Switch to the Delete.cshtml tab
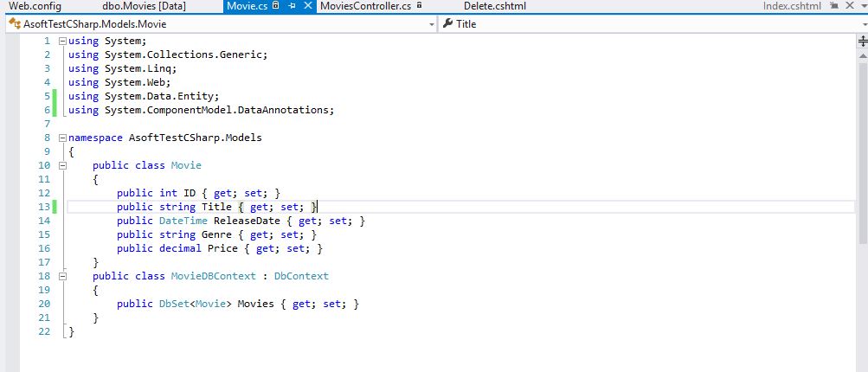The height and width of the screenshot is (372, 868). point(494,6)
